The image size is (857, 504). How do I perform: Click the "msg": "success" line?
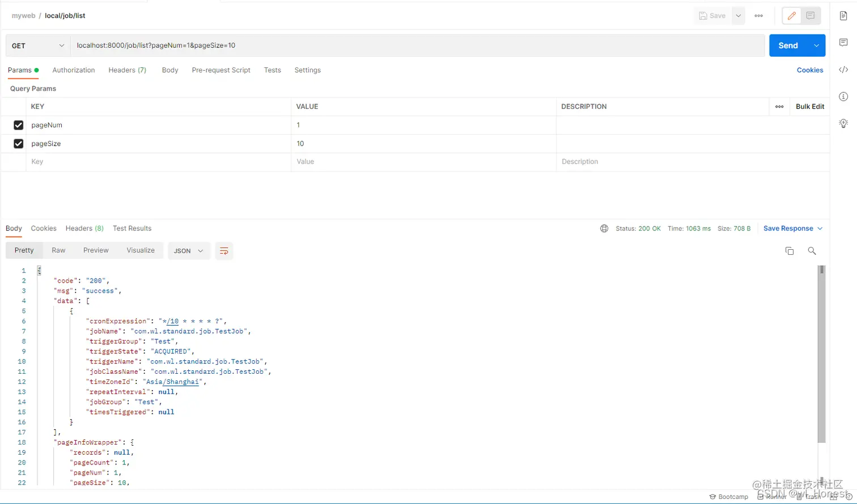pyautogui.click(x=87, y=291)
